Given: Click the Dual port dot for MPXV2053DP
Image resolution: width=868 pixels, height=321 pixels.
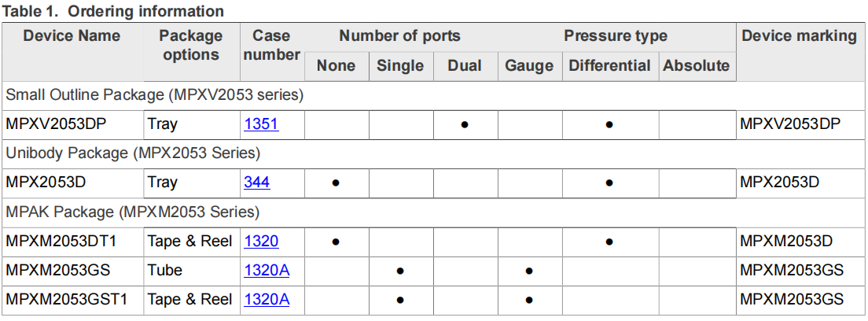Looking at the screenshot, I should (x=465, y=124).
